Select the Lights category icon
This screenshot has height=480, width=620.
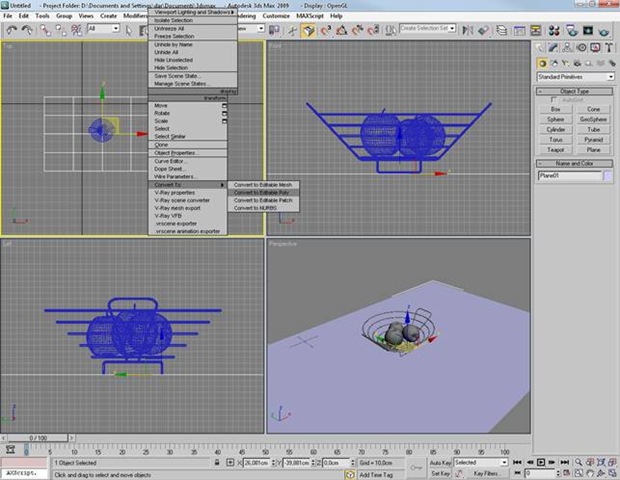tap(565, 62)
